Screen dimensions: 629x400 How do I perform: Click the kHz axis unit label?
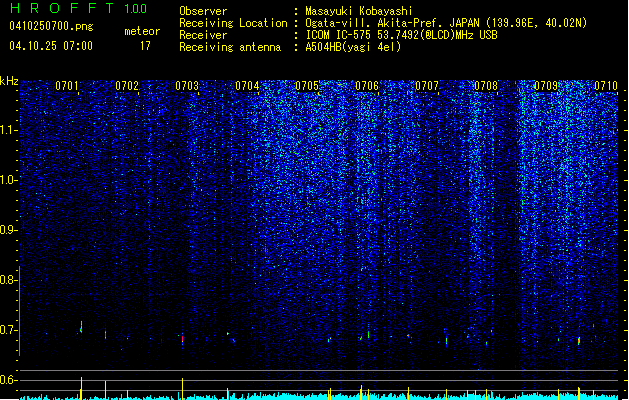[9, 81]
